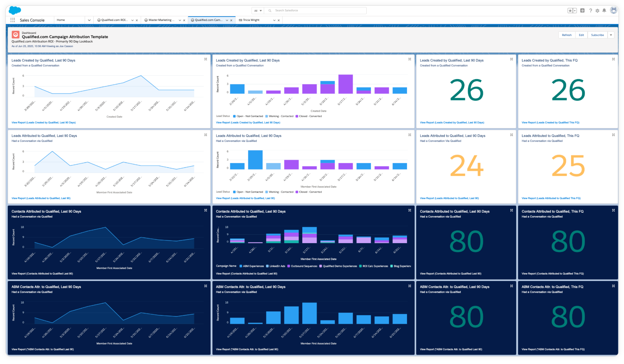Viewport: 624px width, 364px height.
Task: Open Tricia Wright tab options chevron
Action: pos(274,20)
